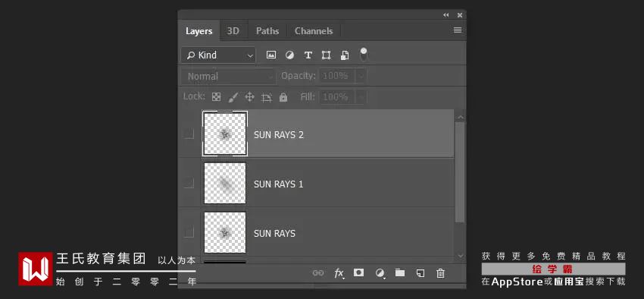Image resolution: width=644 pixels, height=299 pixels.
Task: Click the link layers icon
Action: tap(318, 273)
